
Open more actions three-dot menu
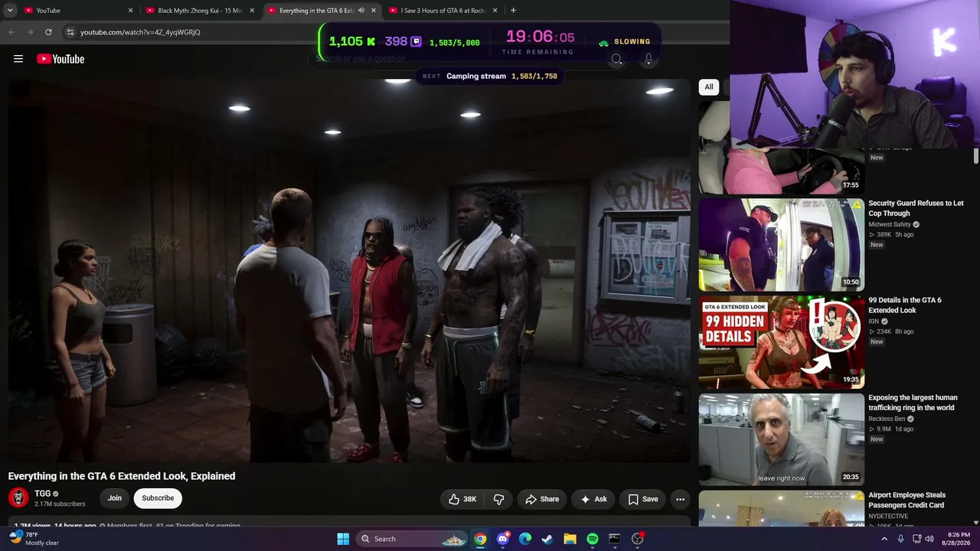click(x=680, y=499)
